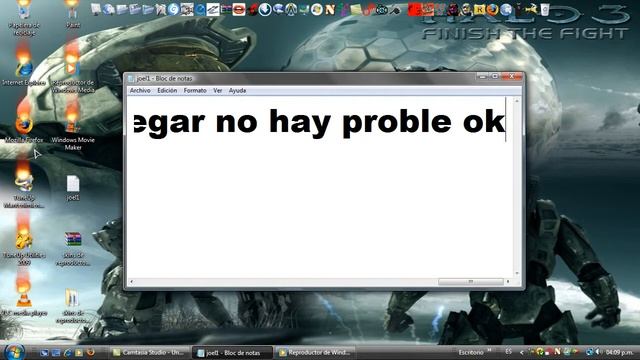This screenshot has width=640, height=360.
Task: Minimize the Bloc de notas window
Action: click(x=482, y=76)
